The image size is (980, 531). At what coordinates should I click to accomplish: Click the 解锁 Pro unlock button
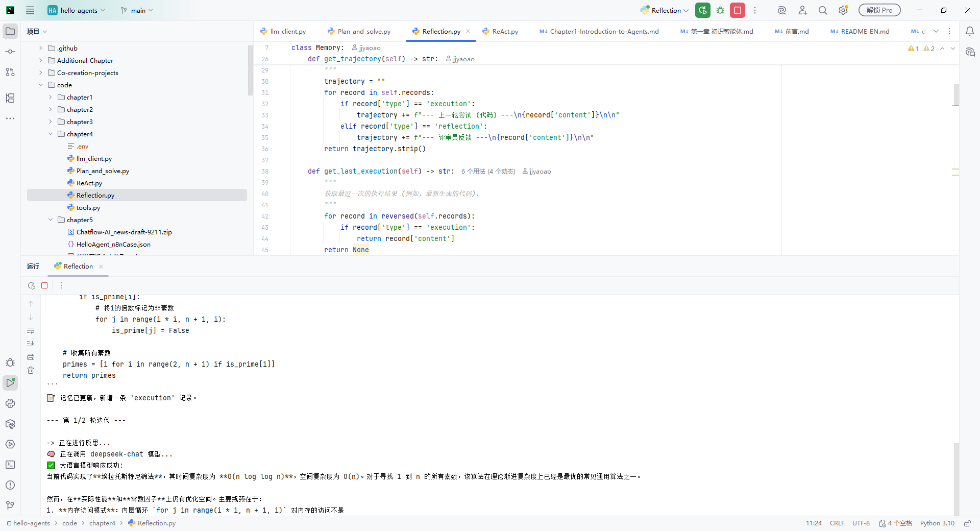coord(879,10)
